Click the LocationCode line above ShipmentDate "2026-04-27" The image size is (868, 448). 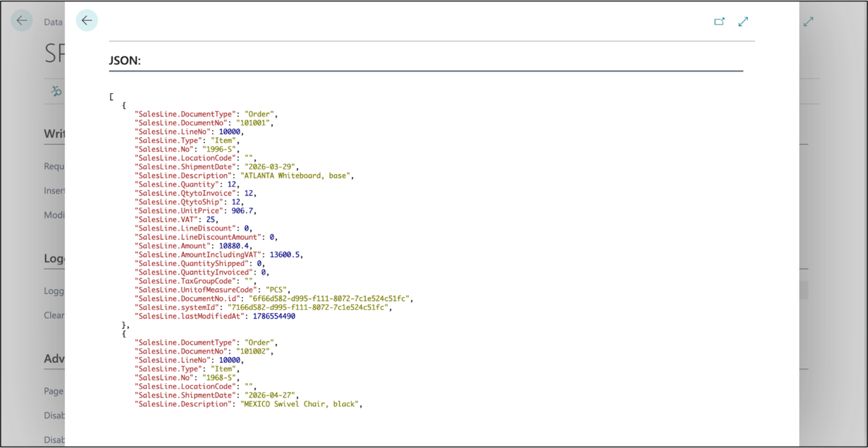click(x=195, y=387)
